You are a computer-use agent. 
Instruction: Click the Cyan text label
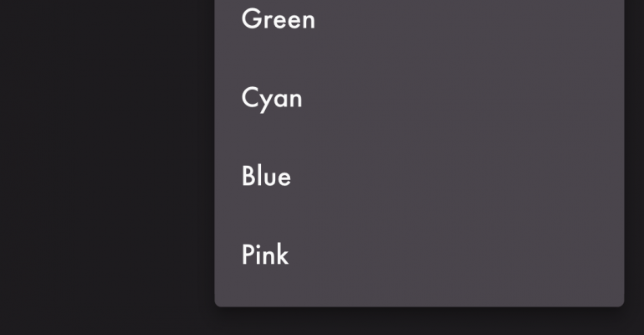(272, 99)
